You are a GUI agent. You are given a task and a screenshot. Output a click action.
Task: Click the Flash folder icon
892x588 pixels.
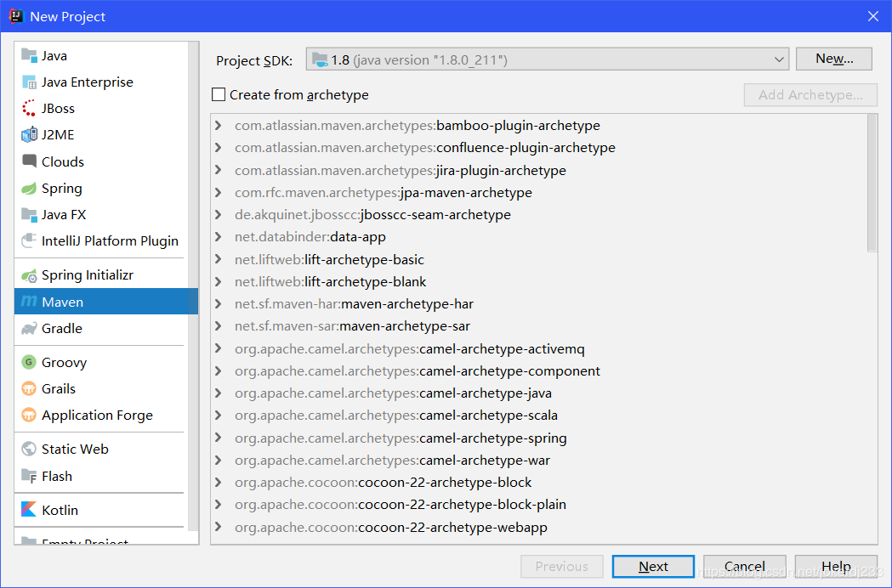[x=29, y=476]
